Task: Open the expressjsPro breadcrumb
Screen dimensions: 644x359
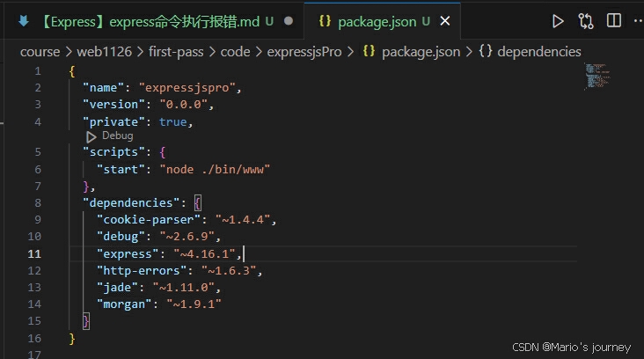Action: 304,52
